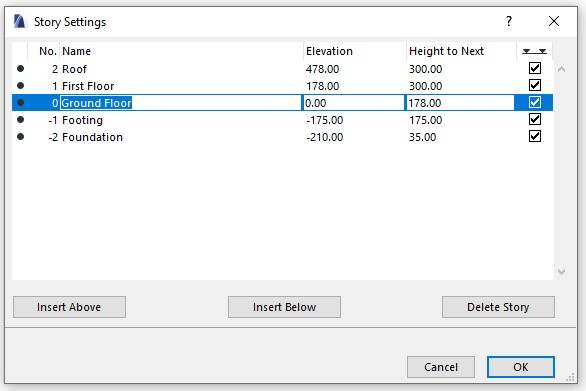Click the story level lines column header icon
586x391 pixels.
pos(534,51)
